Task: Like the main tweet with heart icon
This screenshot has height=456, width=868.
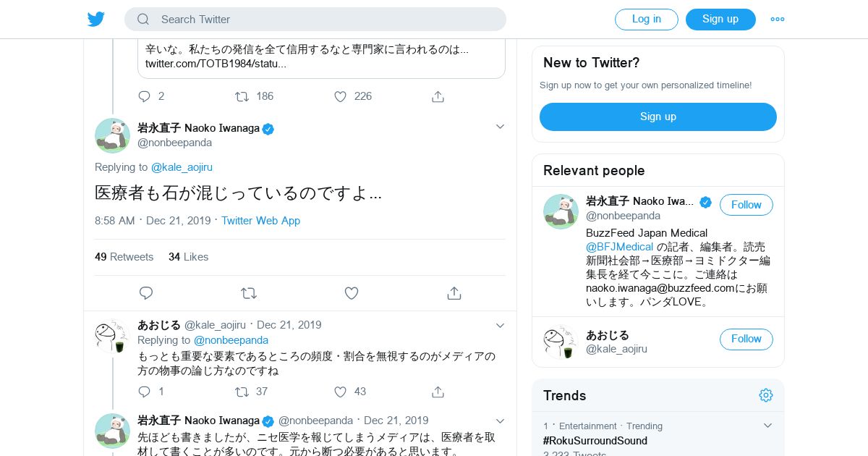Action: point(352,293)
